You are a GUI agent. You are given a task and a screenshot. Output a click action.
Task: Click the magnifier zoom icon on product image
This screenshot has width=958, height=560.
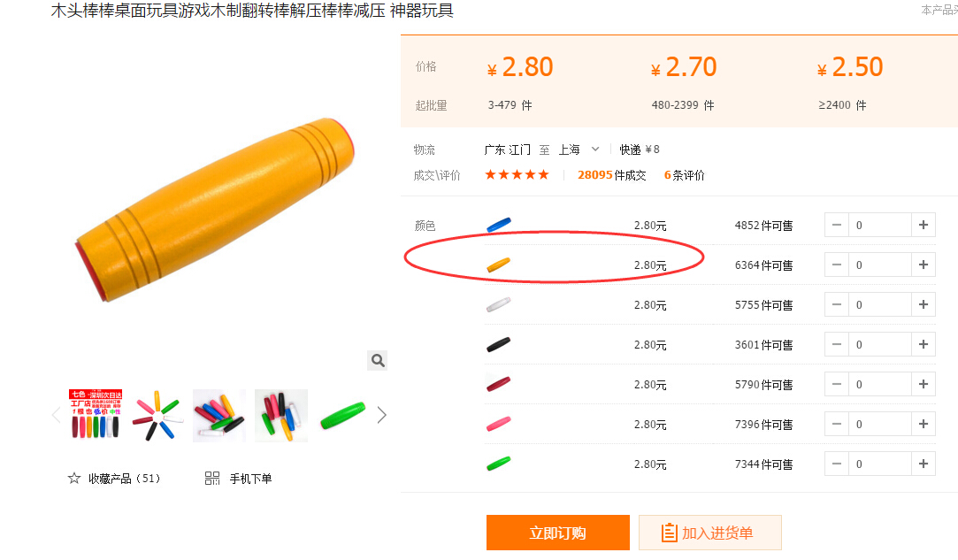[x=378, y=360]
